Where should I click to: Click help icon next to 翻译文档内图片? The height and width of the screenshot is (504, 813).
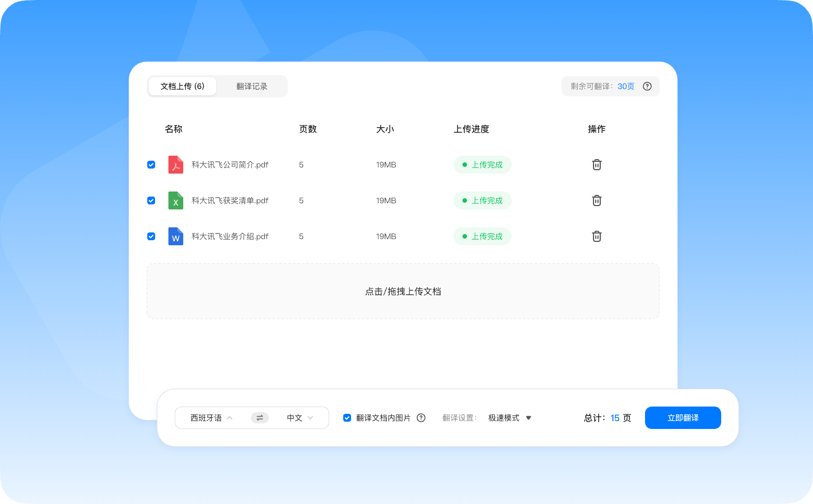[x=421, y=418]
